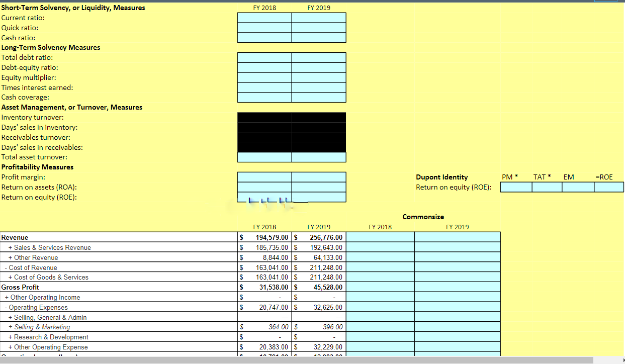Select the Profit margin FY 2019 cell

click(x=319, y=176)
